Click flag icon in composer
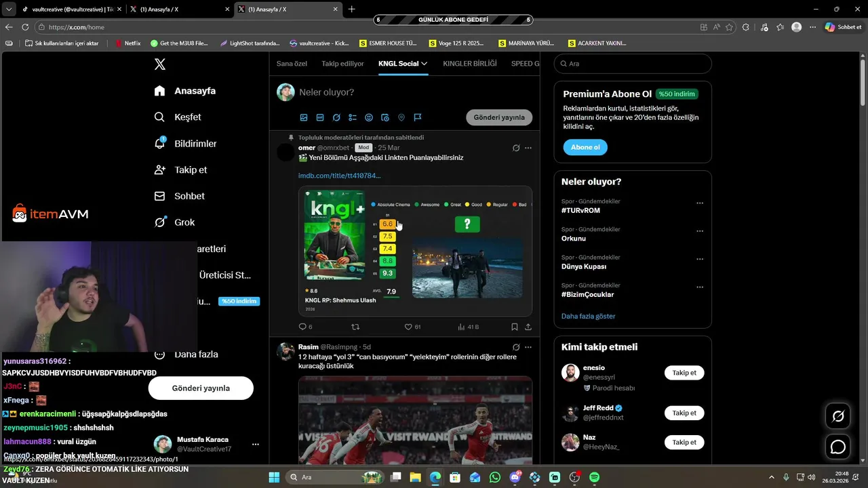 [x=418, y=117]
